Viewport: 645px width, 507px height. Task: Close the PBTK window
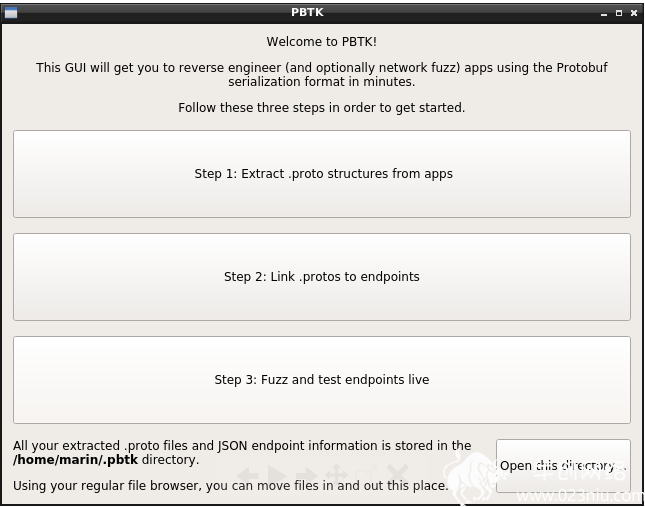tap(634, 13)
